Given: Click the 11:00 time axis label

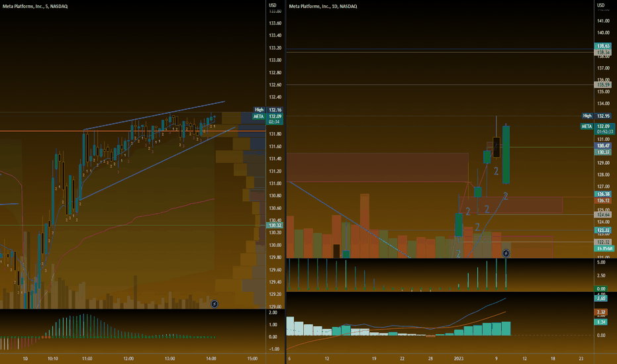Looking at the screenshot, I should pyautogui.click(x=87, y=359).
